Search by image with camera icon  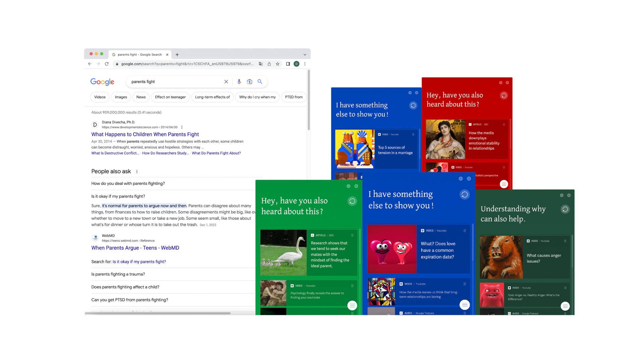(x=250, y=81)
